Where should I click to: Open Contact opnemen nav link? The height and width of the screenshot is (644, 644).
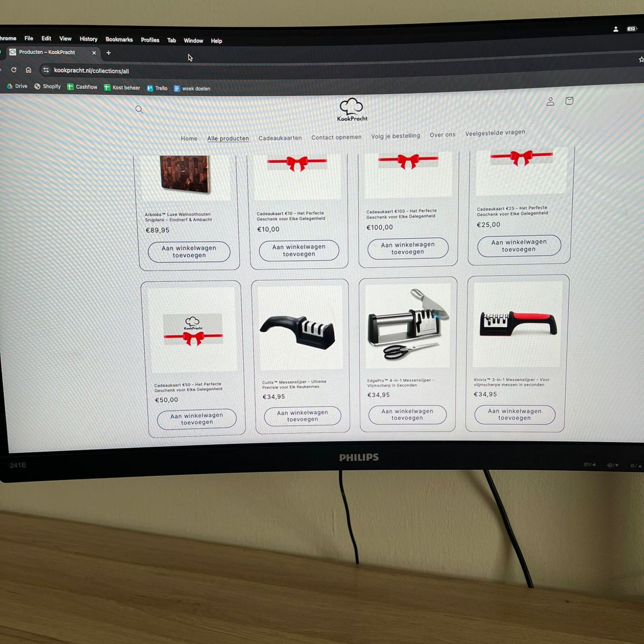(336, 137)
